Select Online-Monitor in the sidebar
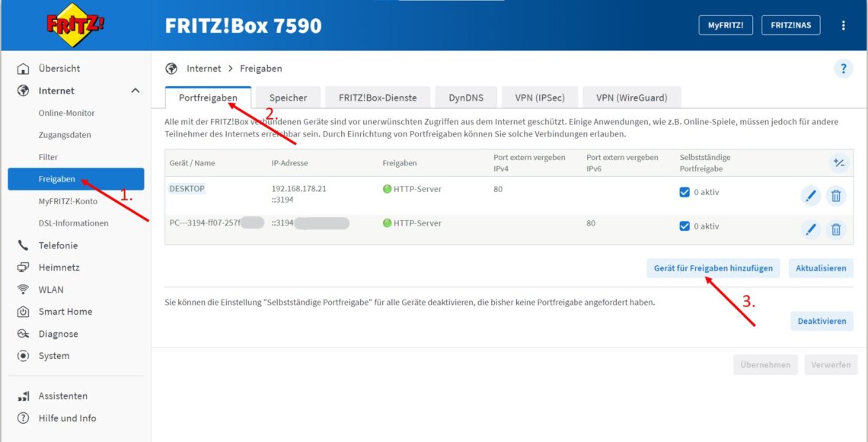868x442 pixels. coord(67,113)
